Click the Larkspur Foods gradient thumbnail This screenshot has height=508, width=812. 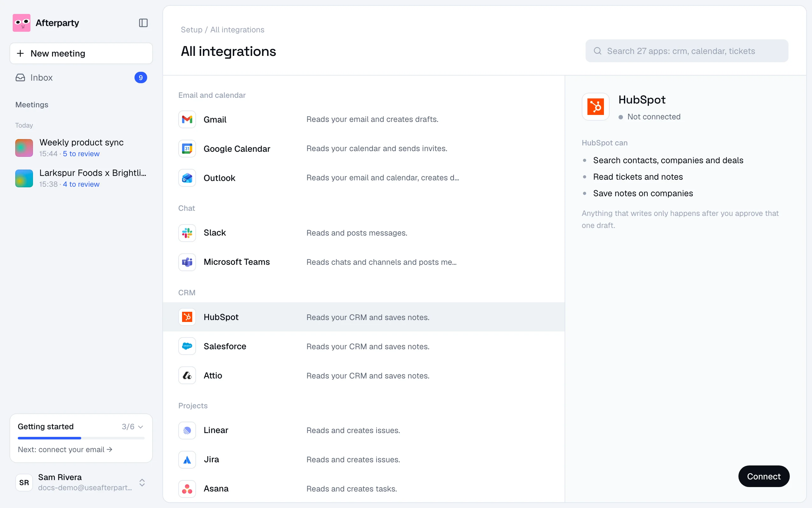coord(24,178)
